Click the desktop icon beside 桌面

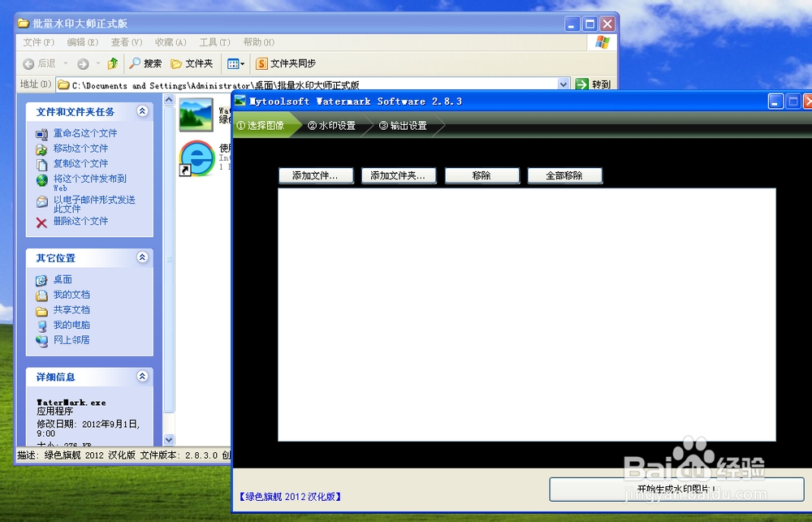[x=41, y=281]
